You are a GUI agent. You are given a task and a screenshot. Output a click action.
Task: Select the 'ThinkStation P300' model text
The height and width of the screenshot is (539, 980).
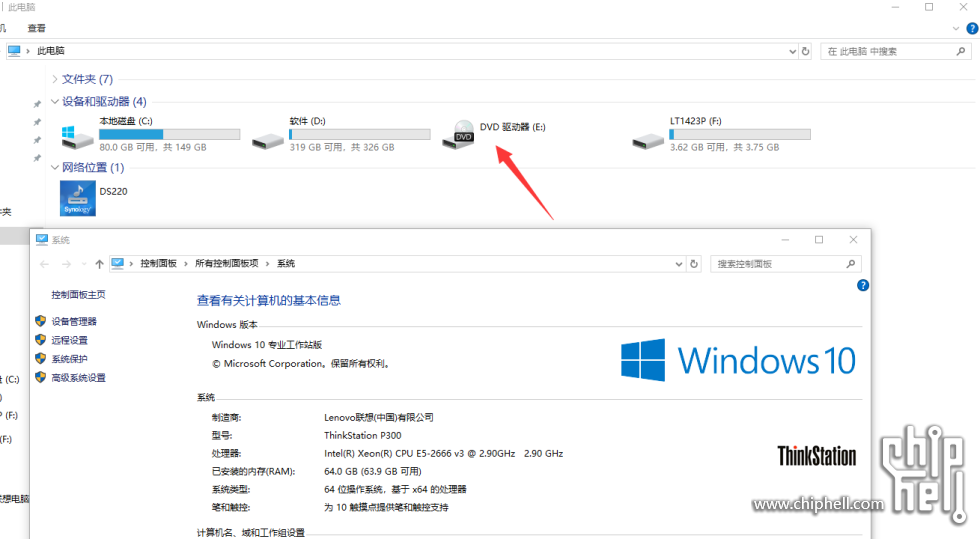pos(362,435)
